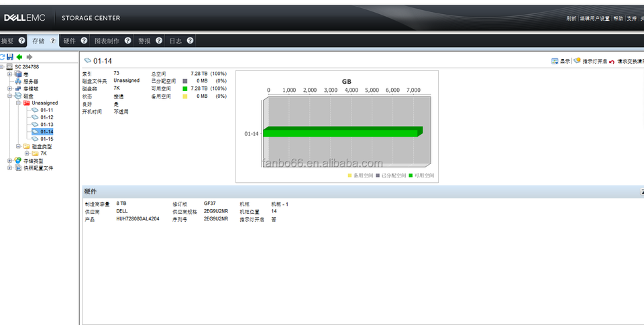The image size is (644, 325).
Task: Collapse the Unassigned folder node
Action: point(19,103)
